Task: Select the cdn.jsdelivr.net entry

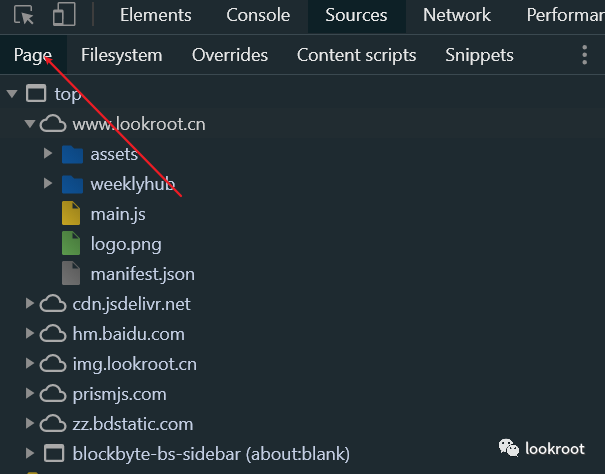Action: [132, 305]
